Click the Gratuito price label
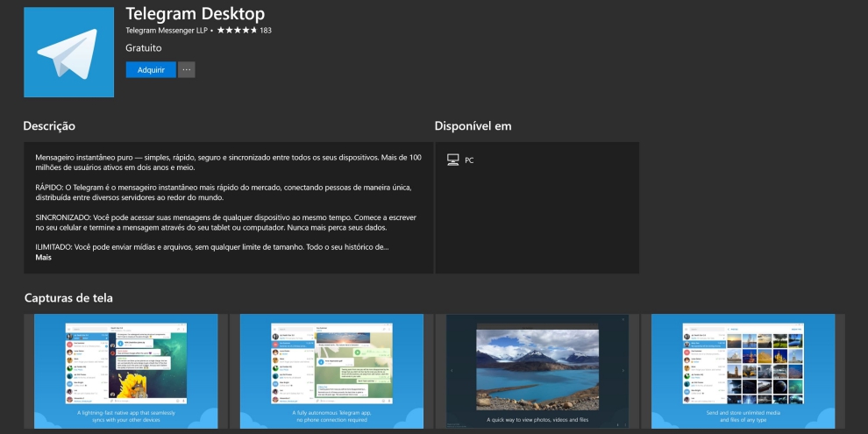Screen dimensions: 868x434 pos(144,47)
